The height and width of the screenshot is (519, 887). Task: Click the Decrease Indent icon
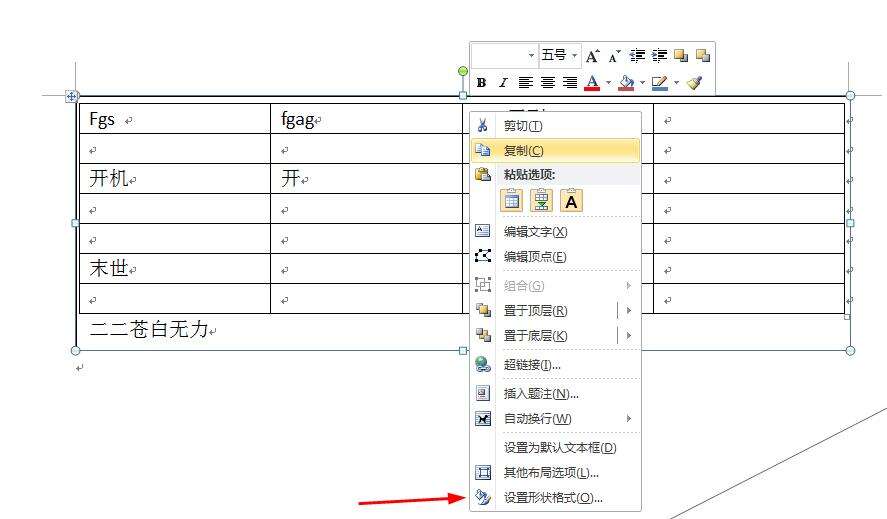pyautogui.click(x=637, y=55)
